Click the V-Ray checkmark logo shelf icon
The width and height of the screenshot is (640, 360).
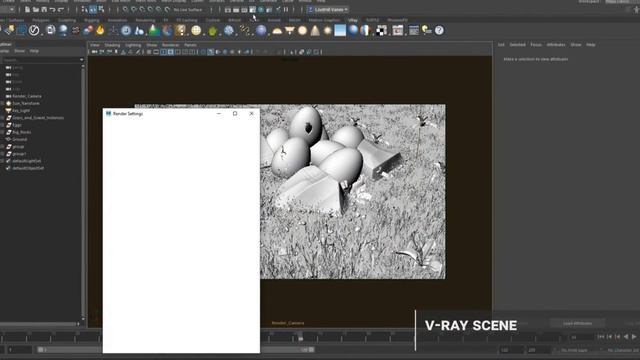34,30
